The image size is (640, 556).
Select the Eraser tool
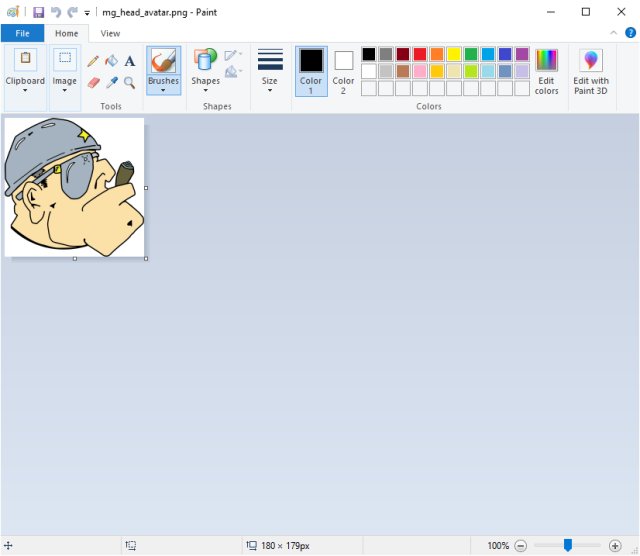point(93,83)
